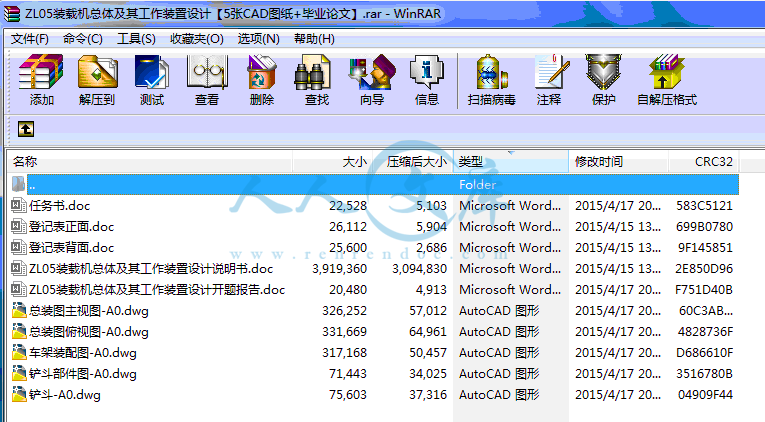Click the icon of 总装图主视图-A0.dwg
The height and width of the screenshot is (422, 765).
click(x=19, y=310)
